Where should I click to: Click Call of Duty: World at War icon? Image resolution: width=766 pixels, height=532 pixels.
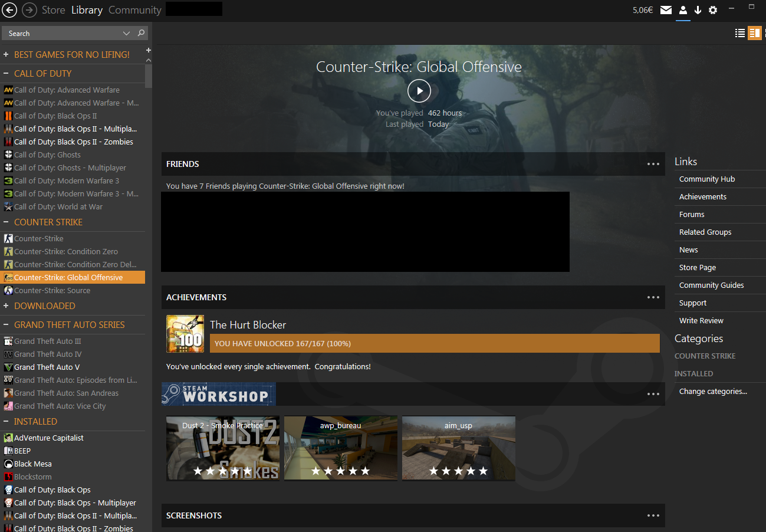point(8,207)
